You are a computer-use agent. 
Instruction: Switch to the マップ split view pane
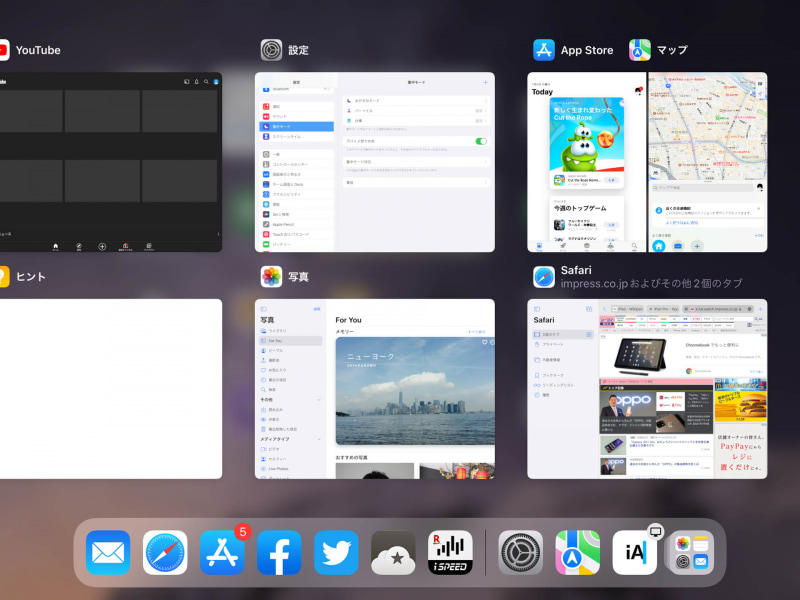pyautogui.click(x=708, y=162)
